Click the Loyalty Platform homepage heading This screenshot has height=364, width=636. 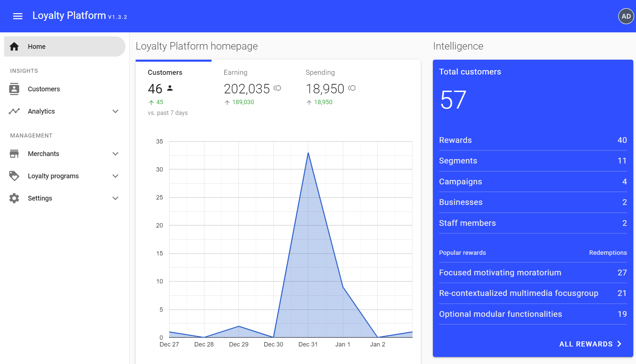197,46
